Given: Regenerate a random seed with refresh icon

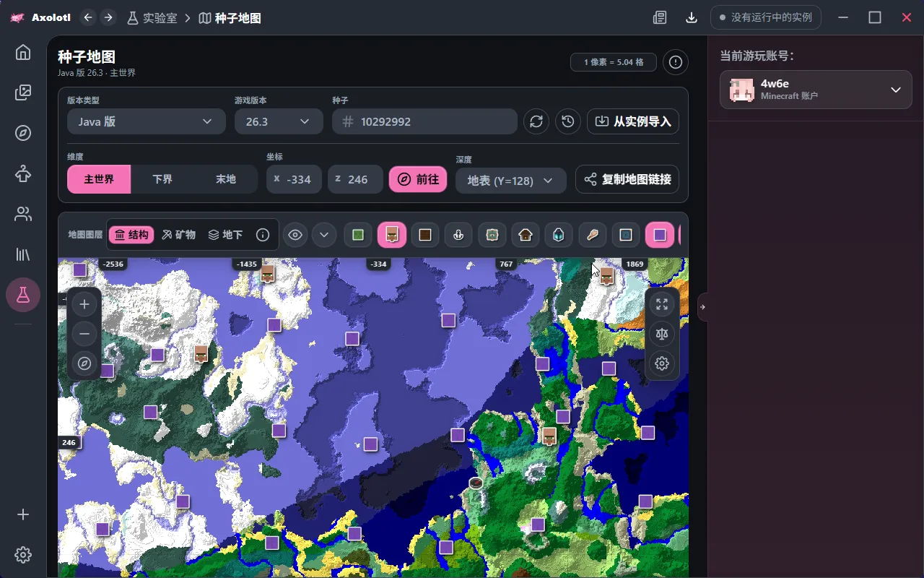Looking at the screenshot, I should pyautogui.click(x=536, y=121).
